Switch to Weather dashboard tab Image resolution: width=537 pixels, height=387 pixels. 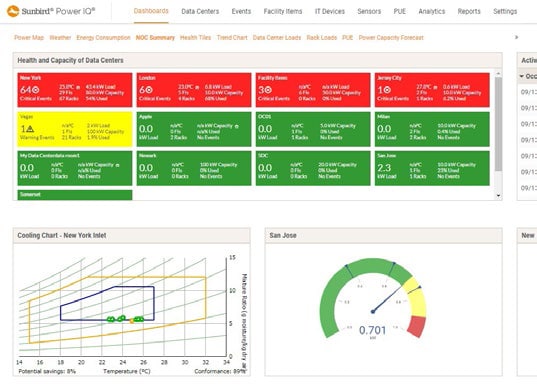pyautogui.click(x=60, y=38)
